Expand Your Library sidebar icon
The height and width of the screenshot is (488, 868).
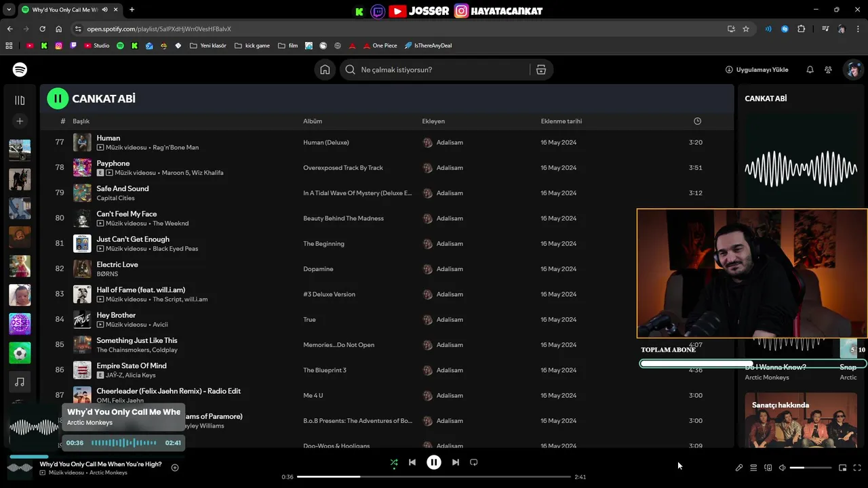[20, 100]
